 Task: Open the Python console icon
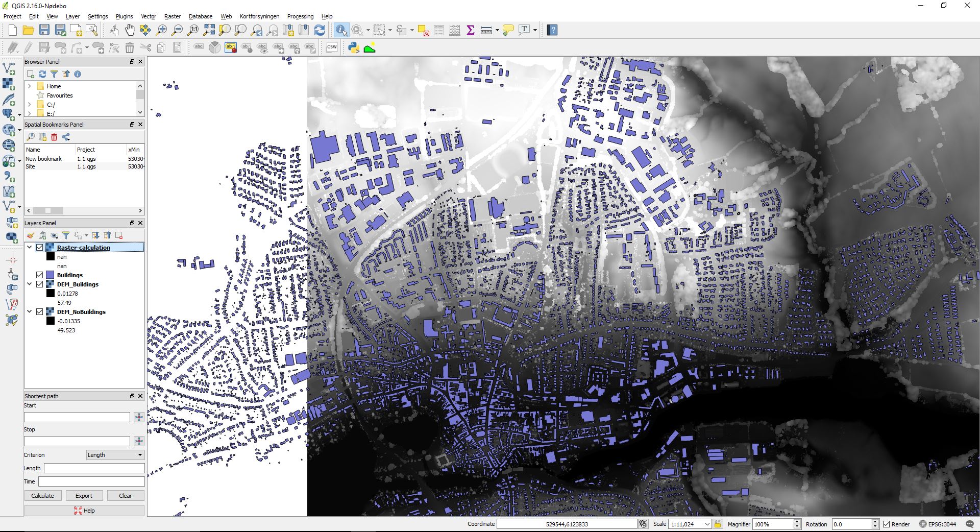pyautogui.click(x=354, y=47)
